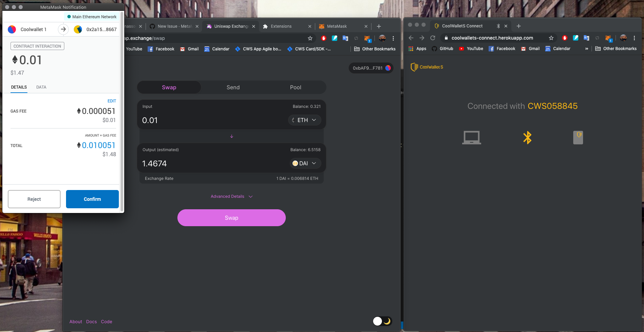Reject the MetaMask transaction
Viewport: 644px width, 332px height.
click(34, 199)
